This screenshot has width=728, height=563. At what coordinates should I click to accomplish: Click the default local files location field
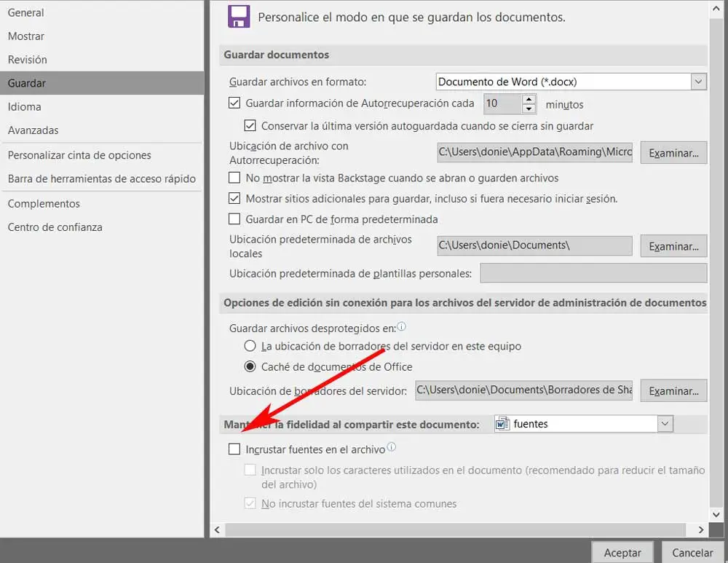[x=534, y=245]
